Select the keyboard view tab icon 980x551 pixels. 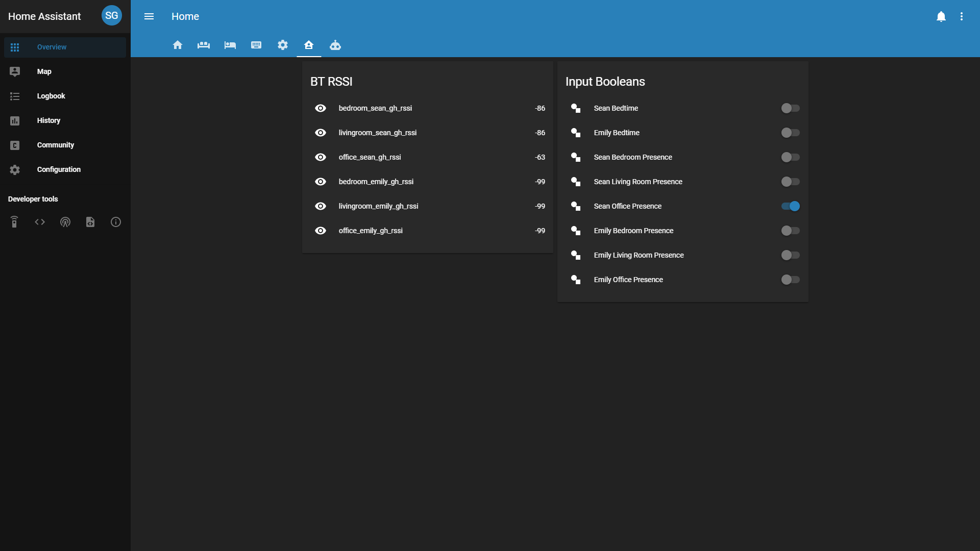click(256, 45)
